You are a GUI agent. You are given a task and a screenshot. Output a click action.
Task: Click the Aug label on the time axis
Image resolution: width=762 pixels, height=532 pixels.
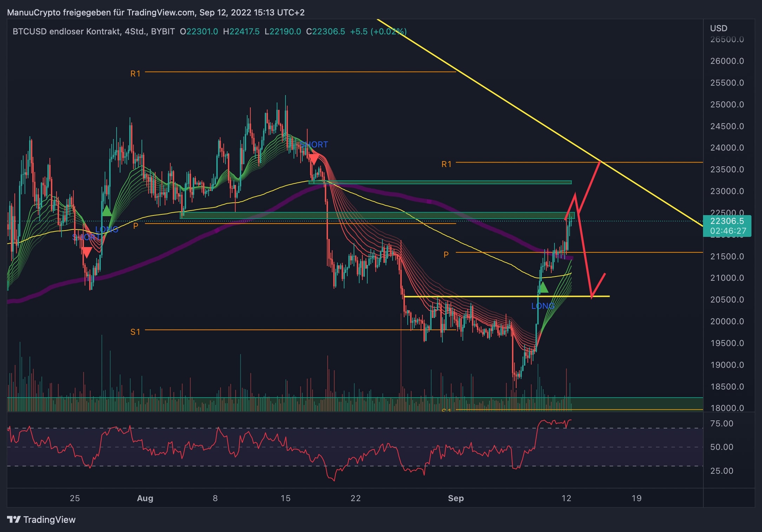(x=145, y=498)
